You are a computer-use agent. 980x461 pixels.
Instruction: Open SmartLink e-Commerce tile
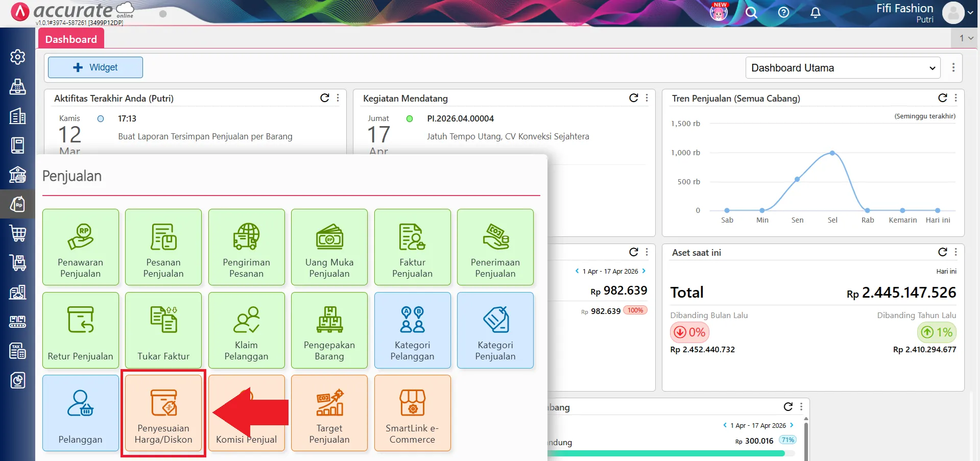(413, 413)
